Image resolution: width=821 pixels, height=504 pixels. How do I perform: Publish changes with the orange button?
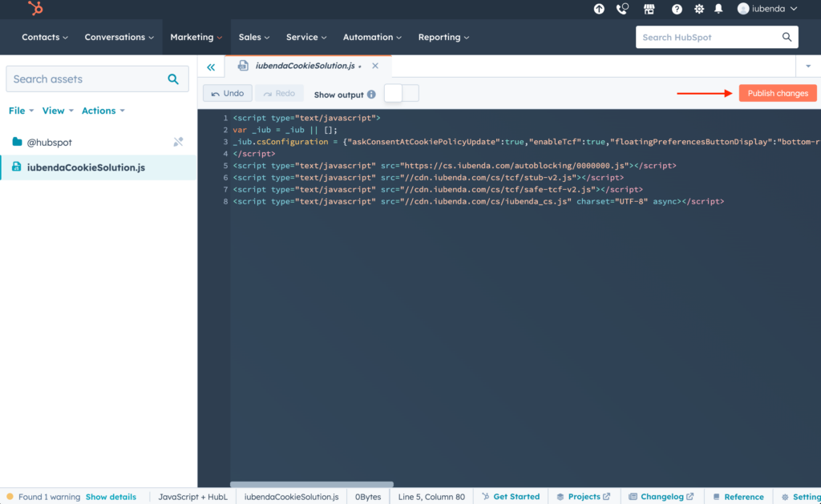777,92
